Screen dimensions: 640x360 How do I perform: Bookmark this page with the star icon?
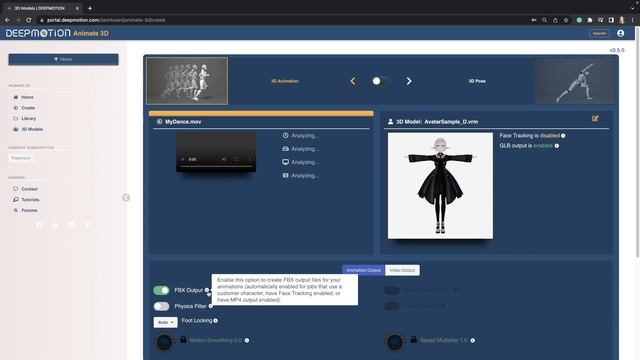pos(566,20)
